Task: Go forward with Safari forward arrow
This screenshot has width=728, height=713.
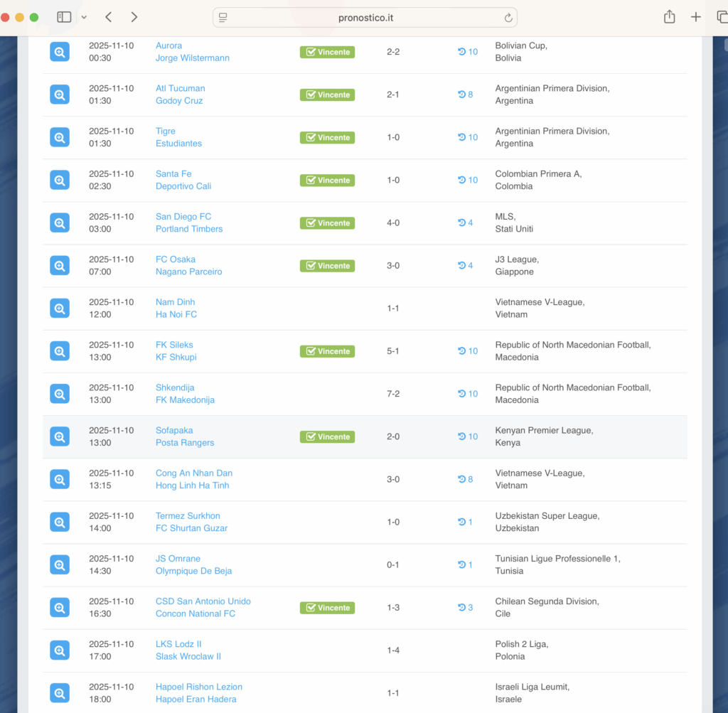Action: click(x=134, y=17)
